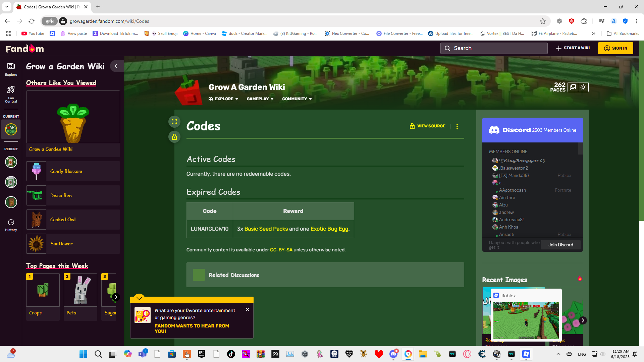Open Epic Games Launcher from the taskbar
Screen dimensions: 644x362
[202, 354]
